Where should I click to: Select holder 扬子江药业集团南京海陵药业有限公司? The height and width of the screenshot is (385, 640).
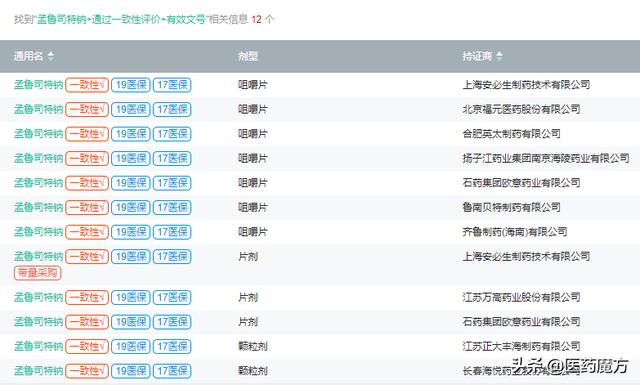coord(546,158)
